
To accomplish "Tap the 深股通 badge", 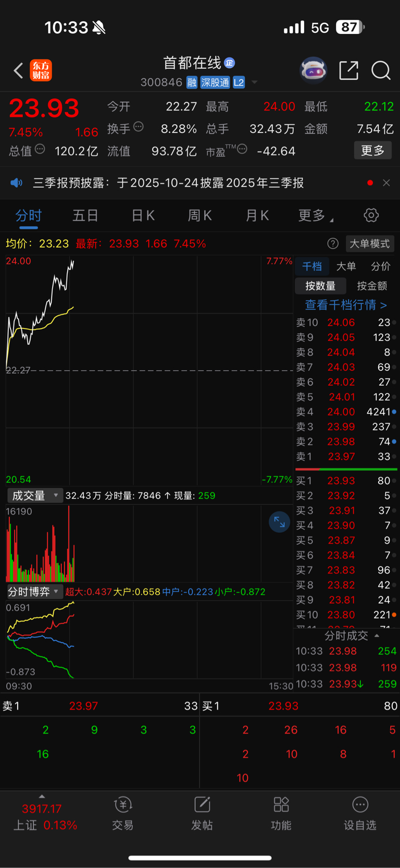I will click(x=215, y=82).
